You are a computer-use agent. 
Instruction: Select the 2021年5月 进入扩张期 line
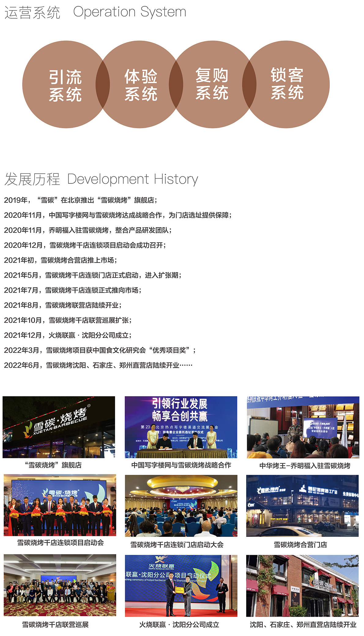93,275
